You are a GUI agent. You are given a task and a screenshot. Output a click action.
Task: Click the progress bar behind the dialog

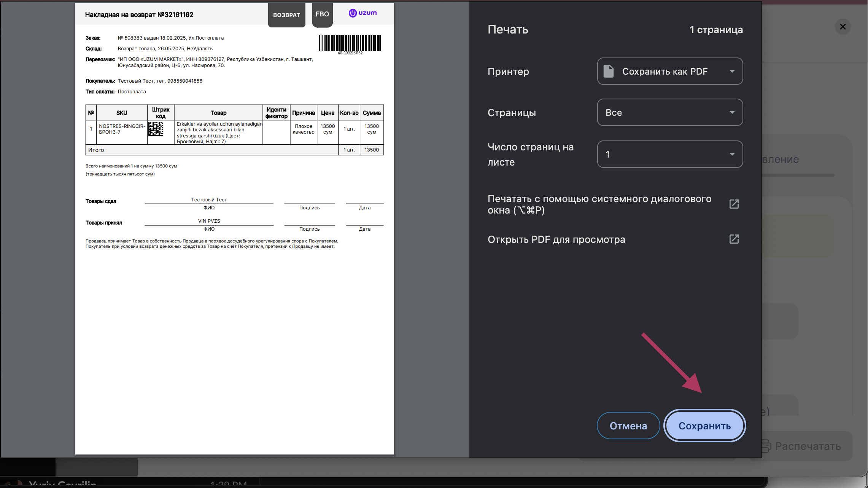[x=798, y=175]
